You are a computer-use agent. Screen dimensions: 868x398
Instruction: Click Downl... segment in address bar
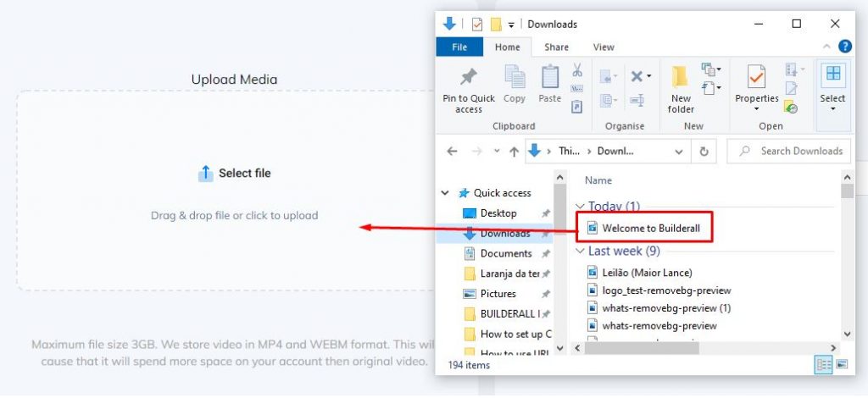tap(615, 151)
